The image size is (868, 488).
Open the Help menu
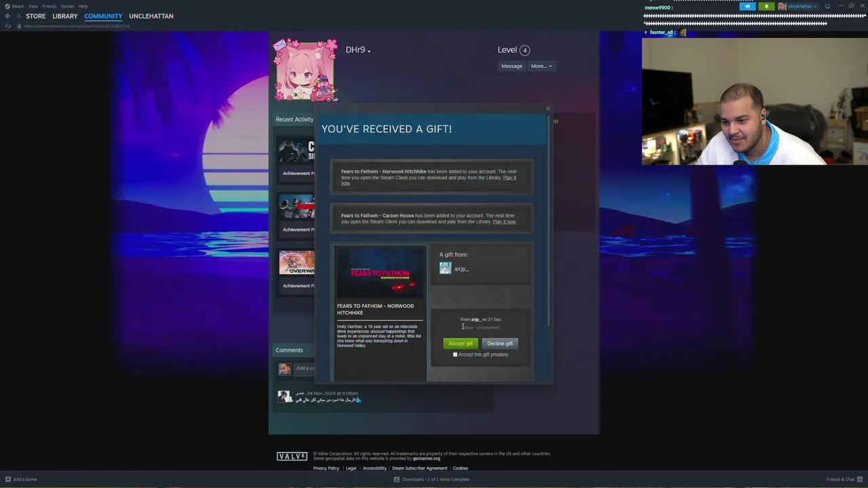[x=83, y=6]
